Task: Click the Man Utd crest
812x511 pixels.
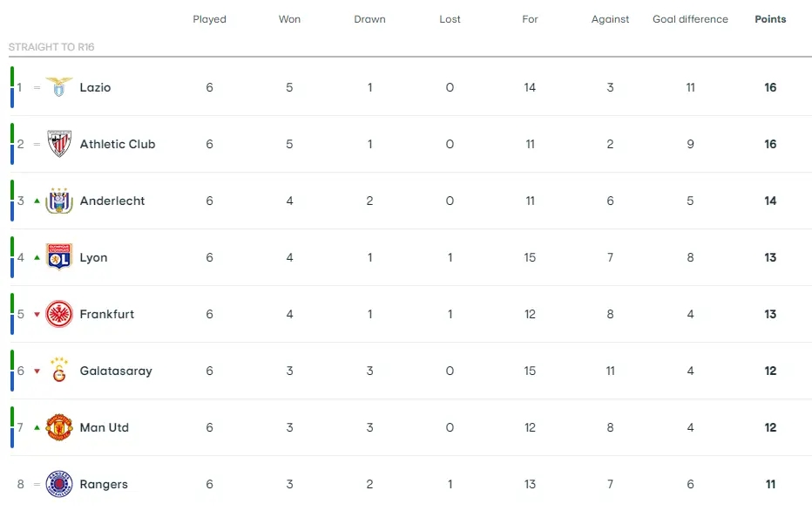Action: tap(59, 427)
